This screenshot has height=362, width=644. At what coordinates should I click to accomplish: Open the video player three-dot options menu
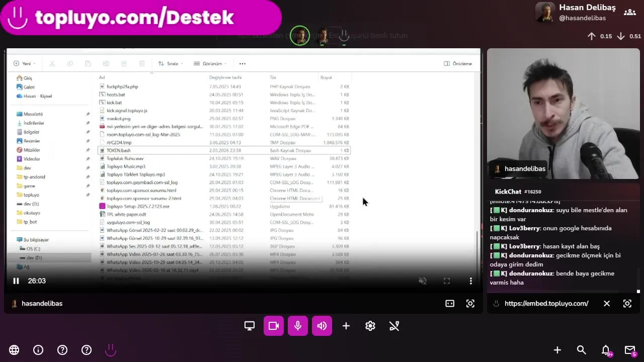point(471,281)
